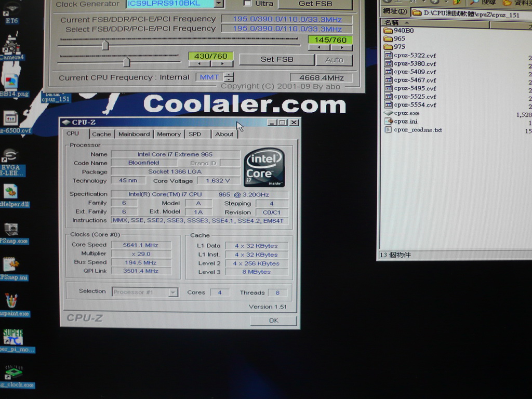Screen dimensions: 532x399
Task: Click the Multiplier x 29.0 value
Action: pyautogui.click(x=141, y=254)
